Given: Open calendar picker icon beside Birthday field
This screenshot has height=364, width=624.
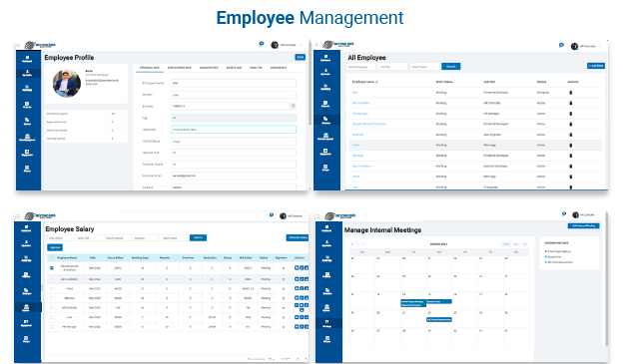Looking at the screenshot, I should pos(294,106).
